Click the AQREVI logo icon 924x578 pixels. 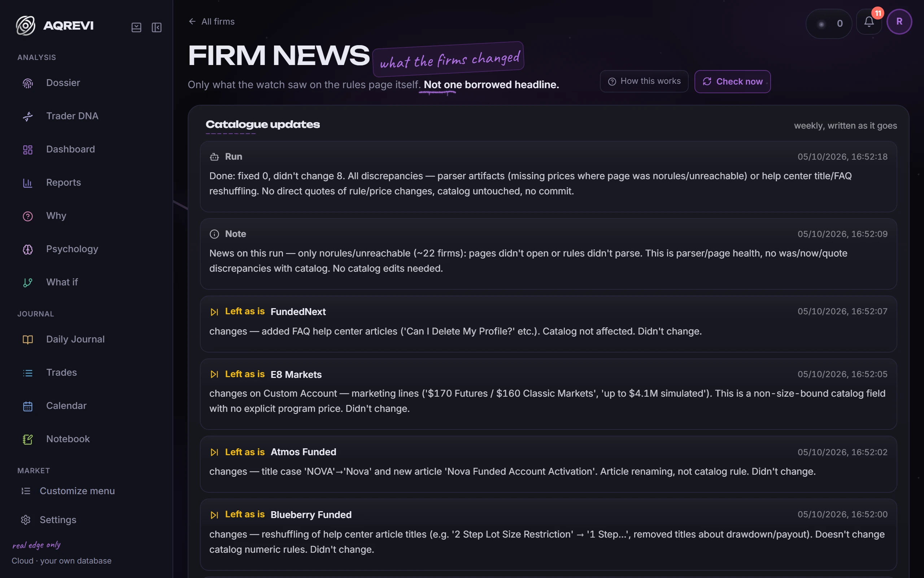26,26
